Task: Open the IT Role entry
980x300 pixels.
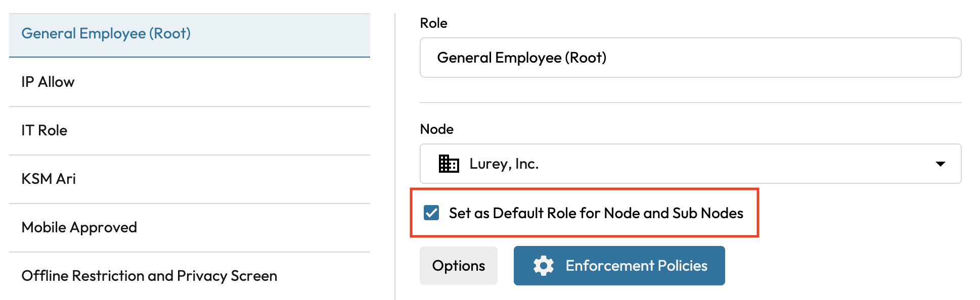Action: pyautogui.click(x=44, y=130)
